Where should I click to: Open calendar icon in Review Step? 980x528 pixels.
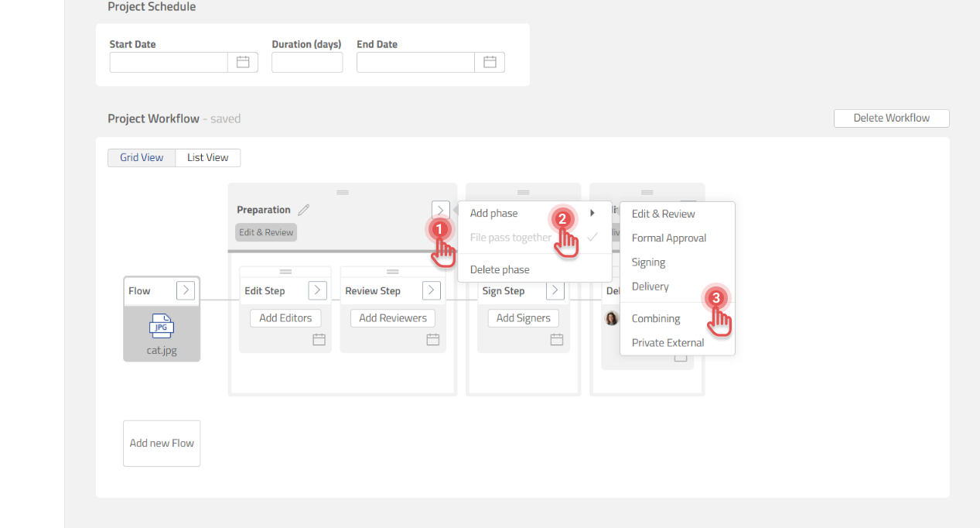433,339
